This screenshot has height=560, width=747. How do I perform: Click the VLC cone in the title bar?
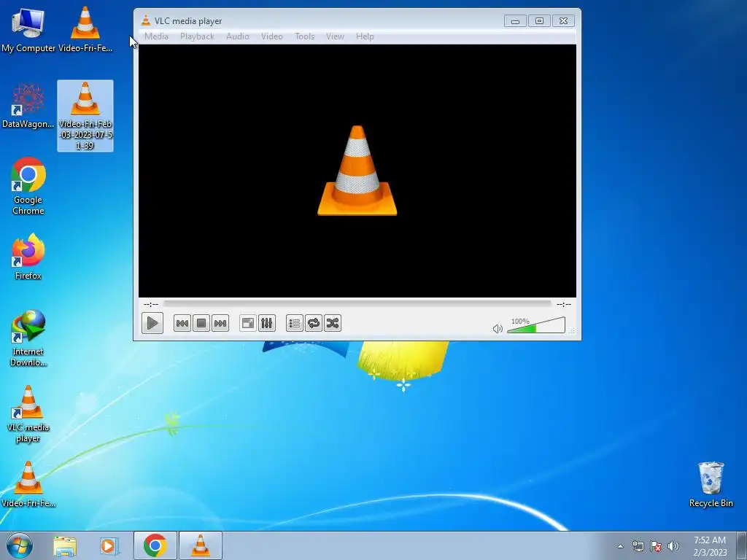(146, 20)
